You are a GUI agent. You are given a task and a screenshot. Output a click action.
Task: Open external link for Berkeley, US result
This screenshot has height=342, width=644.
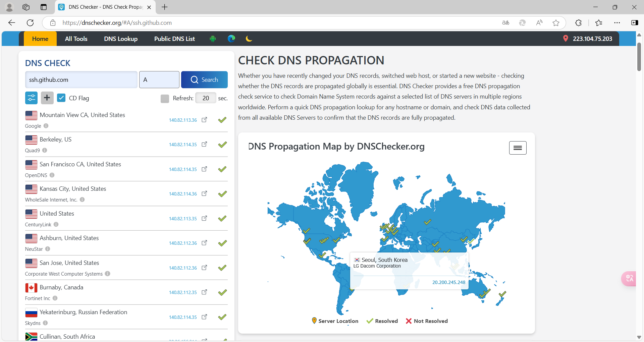204,144
